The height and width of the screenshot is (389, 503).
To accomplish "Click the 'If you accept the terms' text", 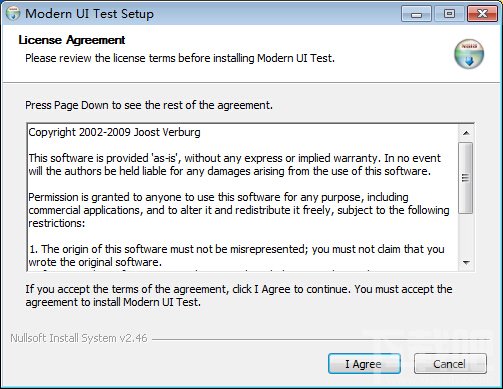I will pyautogui.click(x=239, y=296).
